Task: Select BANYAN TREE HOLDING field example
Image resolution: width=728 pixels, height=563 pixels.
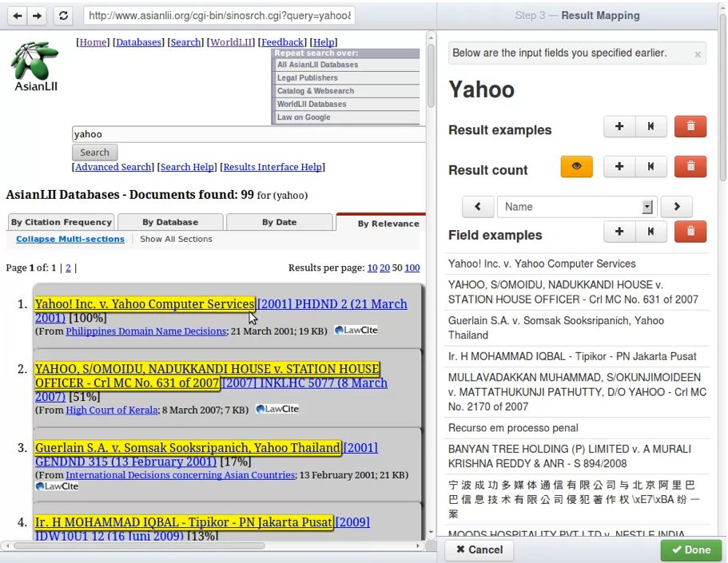Action: tap(578, 456)
